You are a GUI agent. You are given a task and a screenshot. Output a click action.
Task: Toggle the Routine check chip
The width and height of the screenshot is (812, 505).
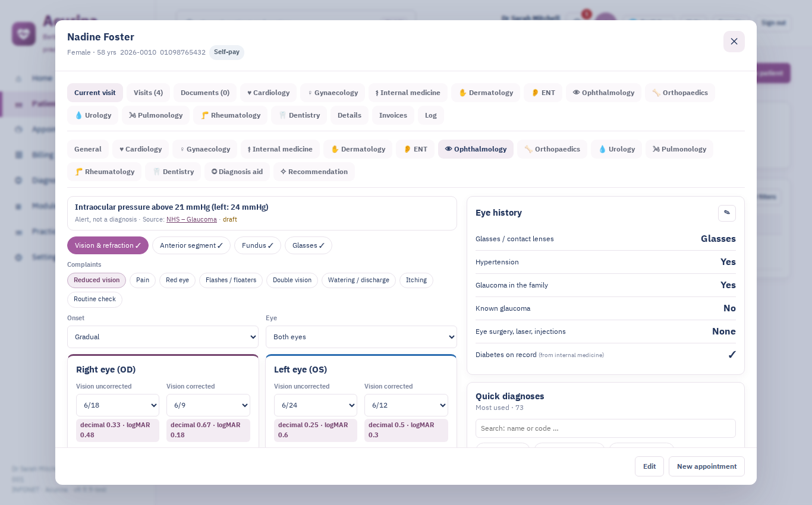[x=95, y=299]
